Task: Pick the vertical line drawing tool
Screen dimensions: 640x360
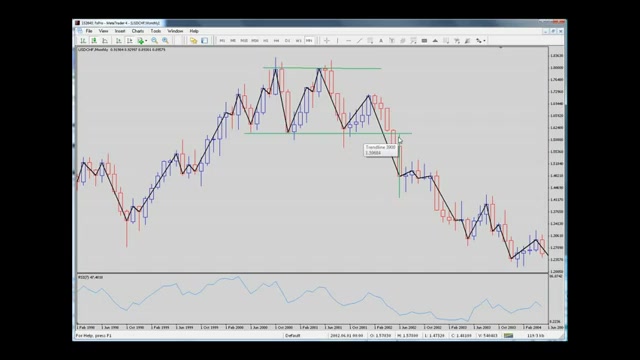Action: click(x=338, y=40)
